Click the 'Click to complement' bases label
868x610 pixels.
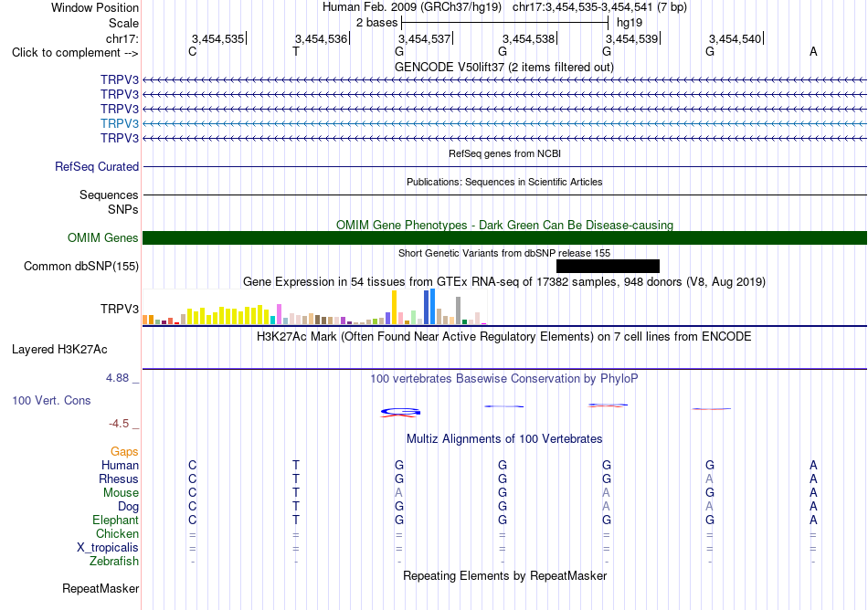tap(75, 53)
